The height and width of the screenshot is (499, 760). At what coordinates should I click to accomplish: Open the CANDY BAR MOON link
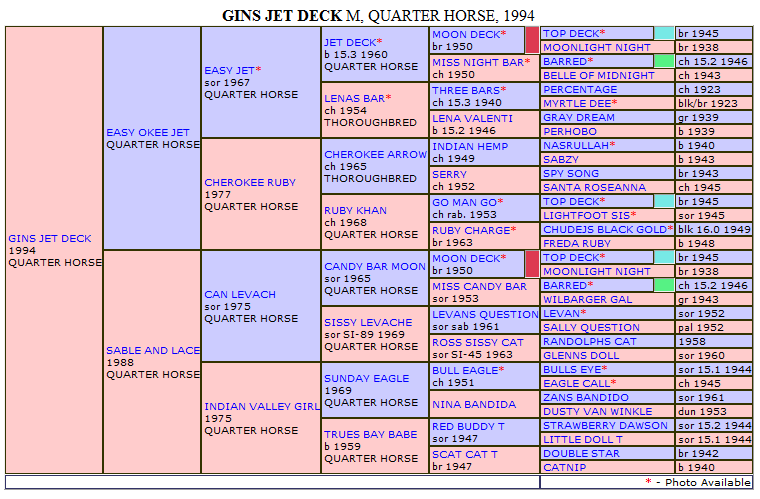pyautogui.click(x=375, y=266)
